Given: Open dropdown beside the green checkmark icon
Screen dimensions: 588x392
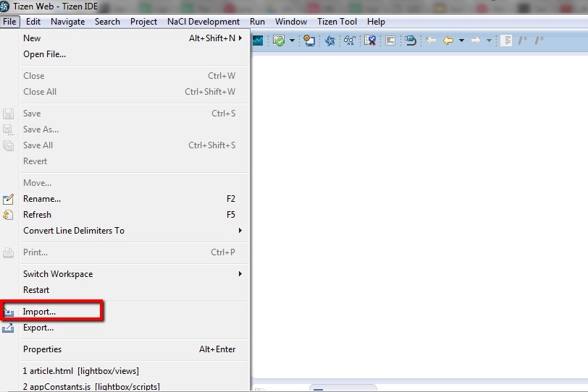Looking at the screenshot, I should click(x=292, y=41).
